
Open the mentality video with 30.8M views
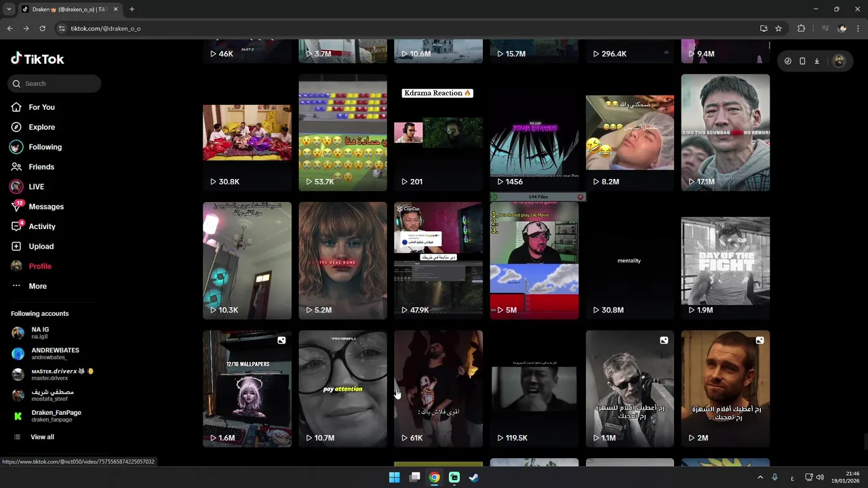coord(629,261)
